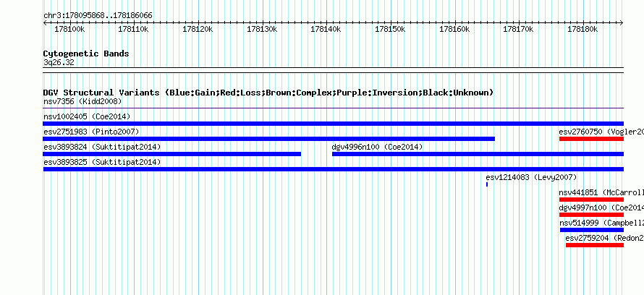Click the esv3893825 (Suktitipat2014) label
The height and width of the screenshot is (295, 644).
click(x=102, y=162)
